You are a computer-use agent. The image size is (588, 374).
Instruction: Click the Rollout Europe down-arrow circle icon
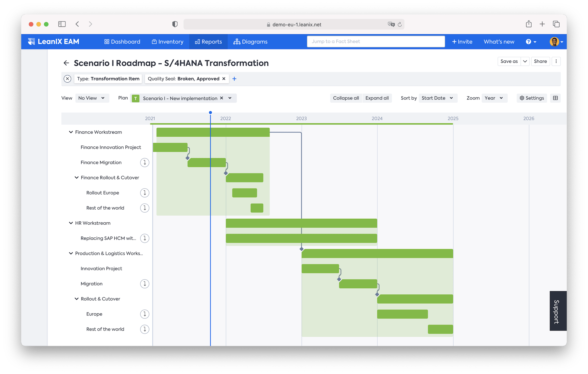click(x=145, y=193)
